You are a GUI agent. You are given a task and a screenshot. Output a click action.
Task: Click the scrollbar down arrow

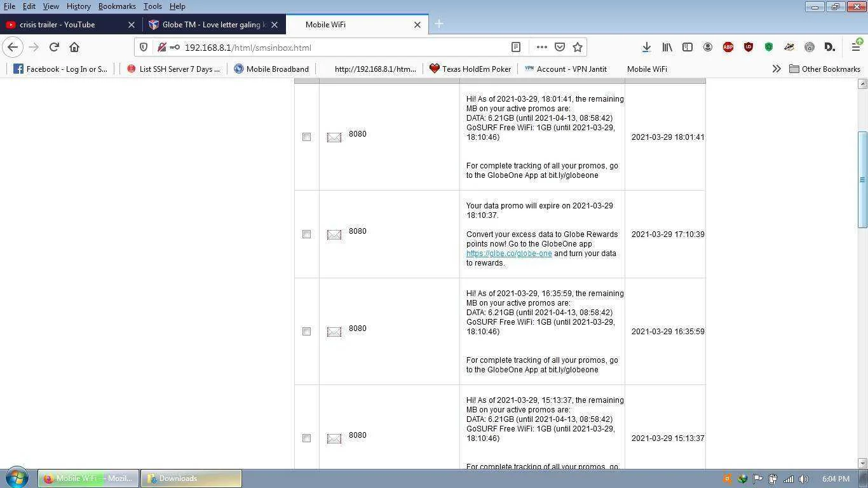862,464
